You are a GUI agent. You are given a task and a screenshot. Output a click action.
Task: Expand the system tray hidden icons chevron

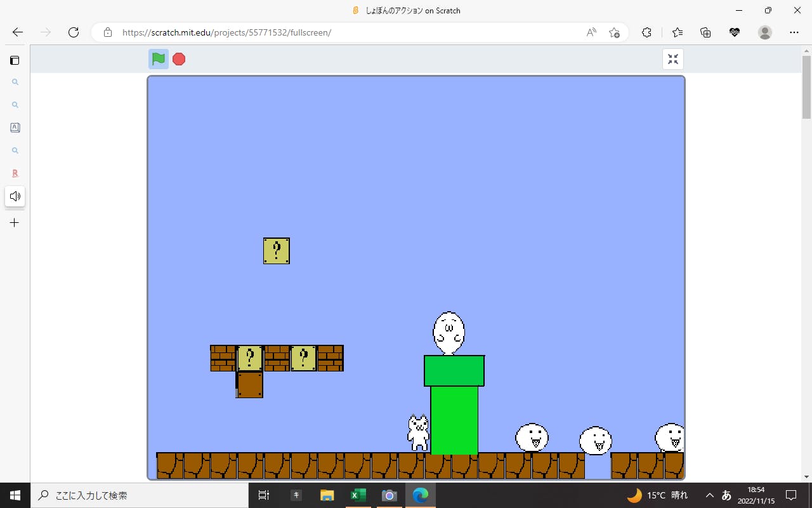[x=709, y=495]
